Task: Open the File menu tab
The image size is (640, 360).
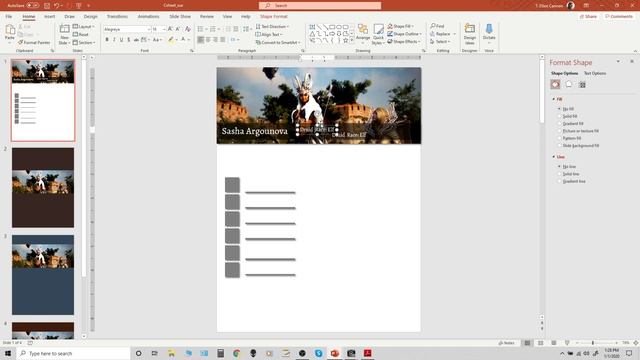Action: (9, 16)
